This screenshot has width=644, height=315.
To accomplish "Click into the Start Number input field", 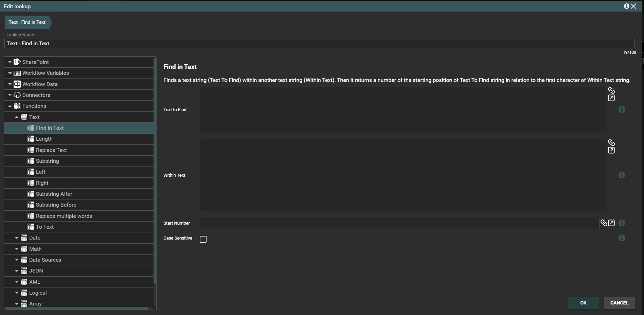I will click(399, 223).
